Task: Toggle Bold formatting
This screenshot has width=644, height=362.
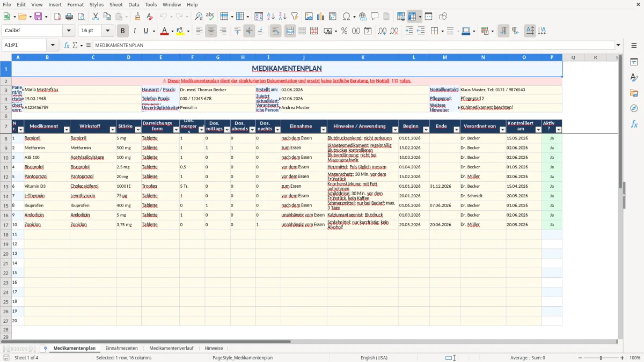Action: click(x=122, y=31)
